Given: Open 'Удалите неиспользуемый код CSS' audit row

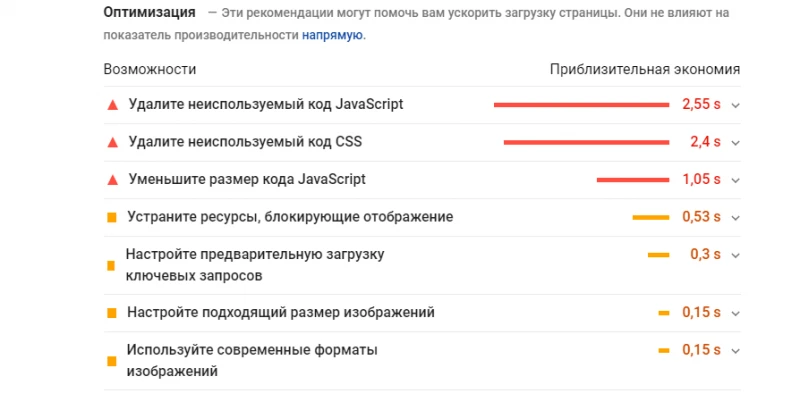Looking at the screenshot, I should [x=422, y=143].
